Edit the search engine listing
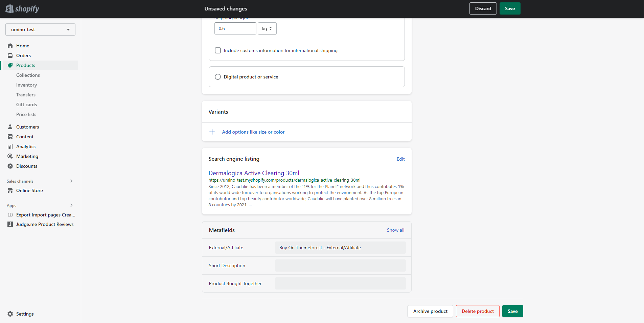 [400, 159]
